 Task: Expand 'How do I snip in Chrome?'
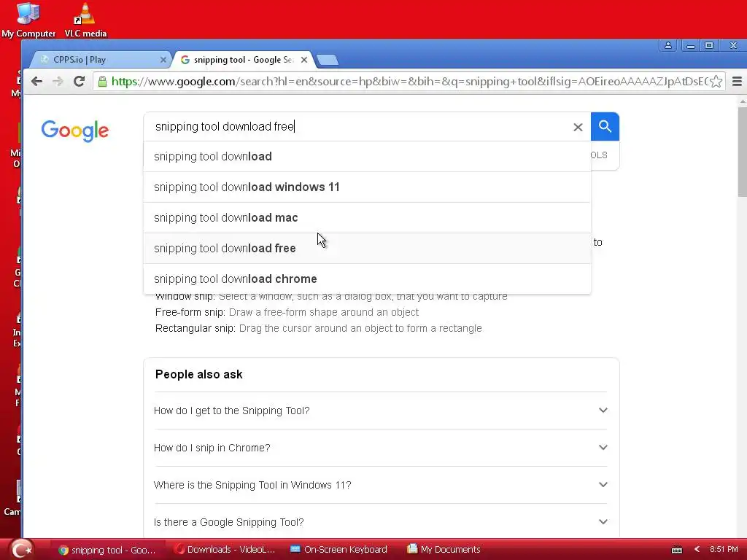(381, 448)
